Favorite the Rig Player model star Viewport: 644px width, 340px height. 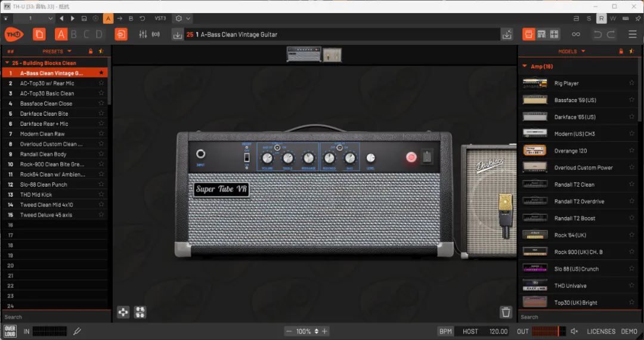click(x=631, y=83)
